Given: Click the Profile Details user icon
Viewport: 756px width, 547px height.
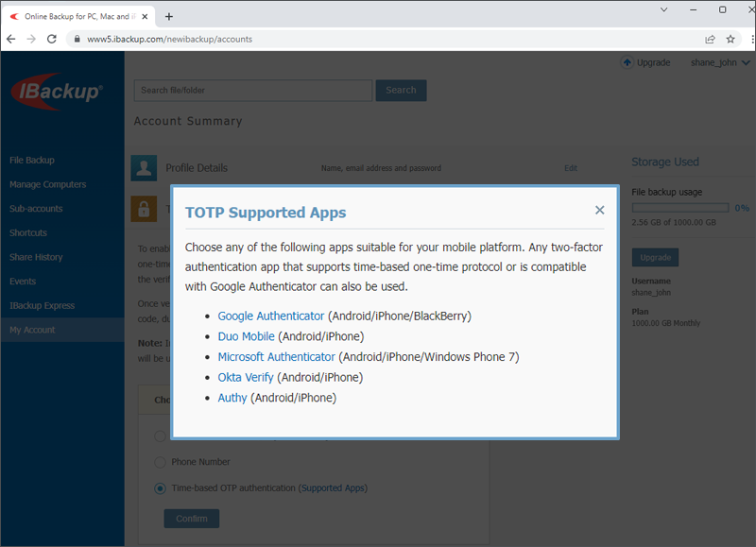Looking at the screenshot, I should tap(144, 168).
